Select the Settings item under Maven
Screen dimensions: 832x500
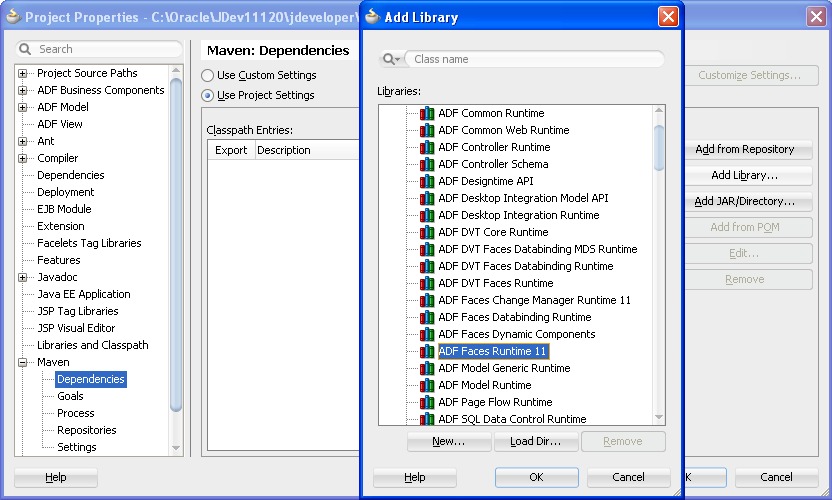point(76,447)
